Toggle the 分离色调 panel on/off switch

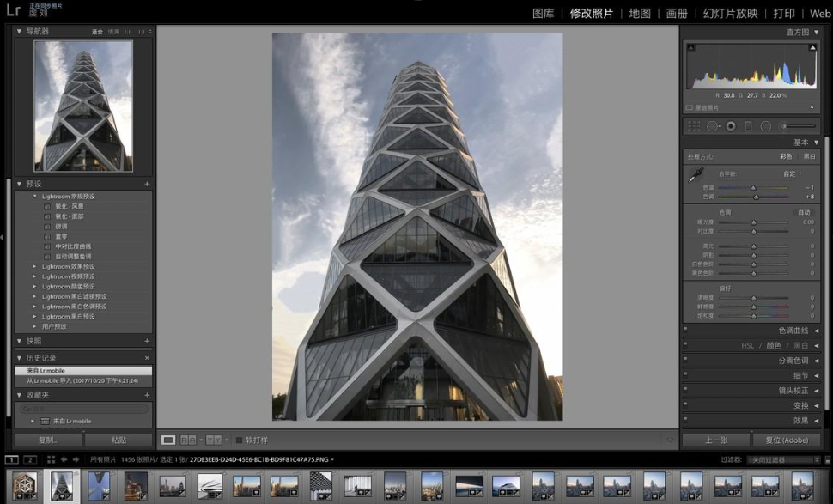pos(685,359)
